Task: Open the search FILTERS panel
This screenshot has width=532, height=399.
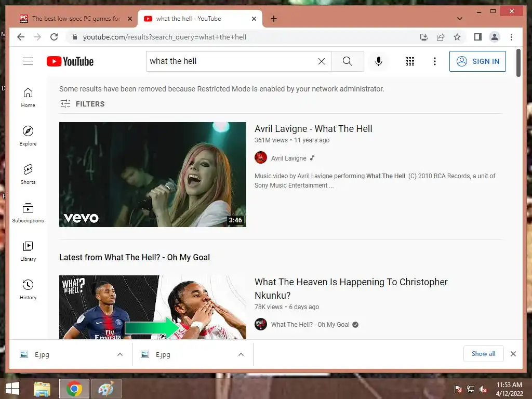Action: pos(83,104)
